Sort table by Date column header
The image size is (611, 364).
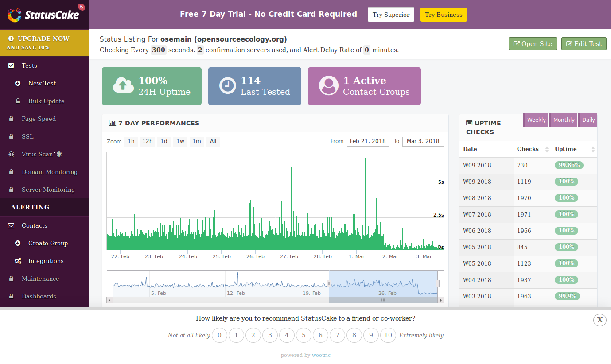tap(470, 149)
